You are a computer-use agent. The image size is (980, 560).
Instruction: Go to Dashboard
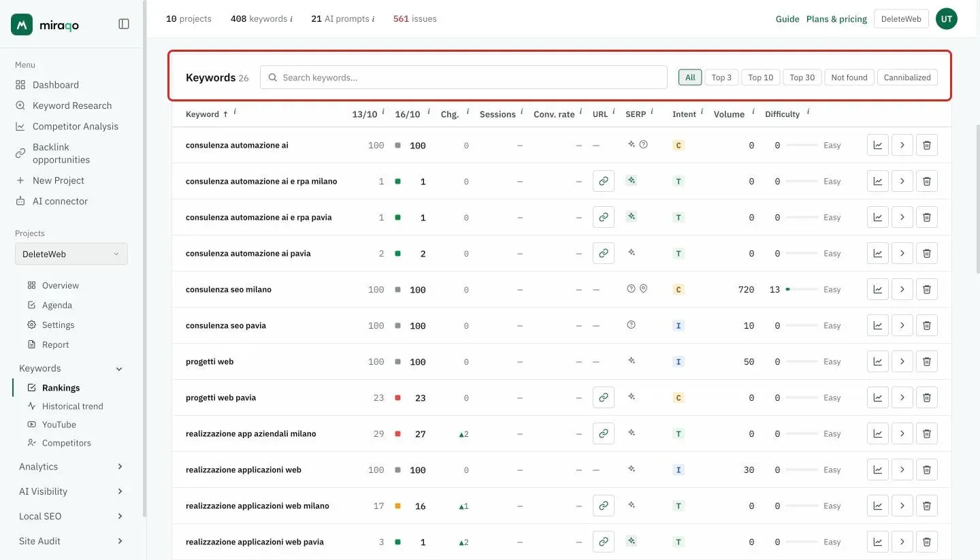(56, 85)
